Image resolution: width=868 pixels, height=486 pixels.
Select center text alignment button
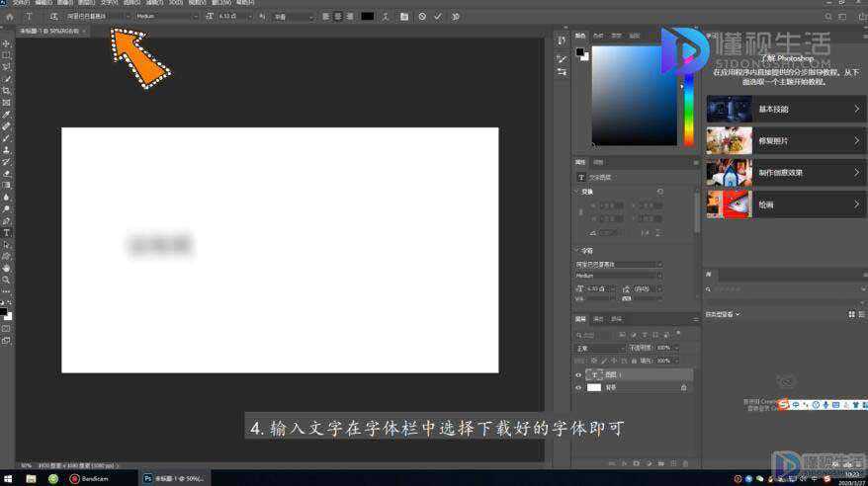point(338,17)
